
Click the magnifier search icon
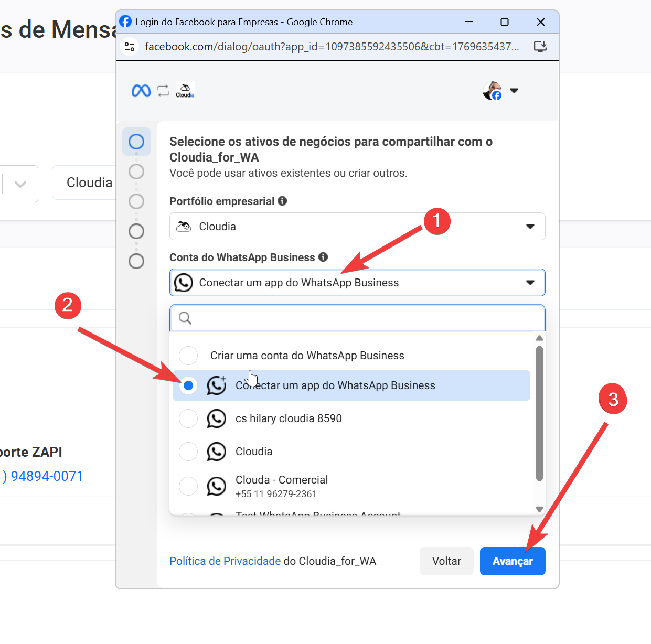tap(185, 318)
